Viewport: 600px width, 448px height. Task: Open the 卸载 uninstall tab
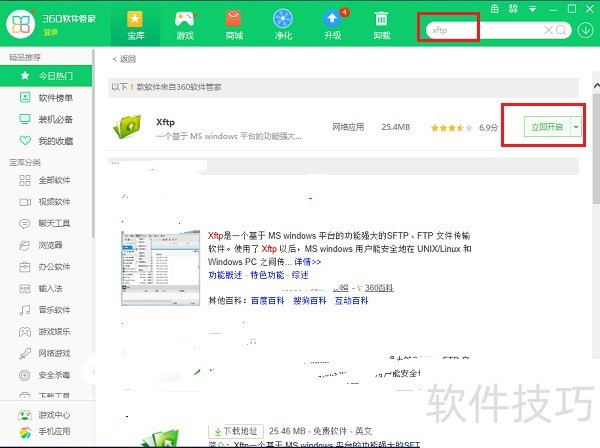(x=382, y=25)
